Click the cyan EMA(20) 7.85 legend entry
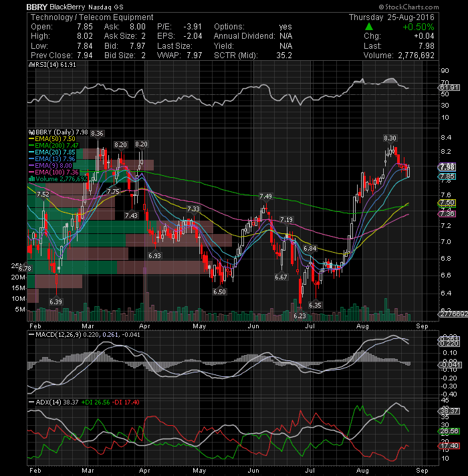This screenshot has width=468, height=476. [x=52, y=152]
